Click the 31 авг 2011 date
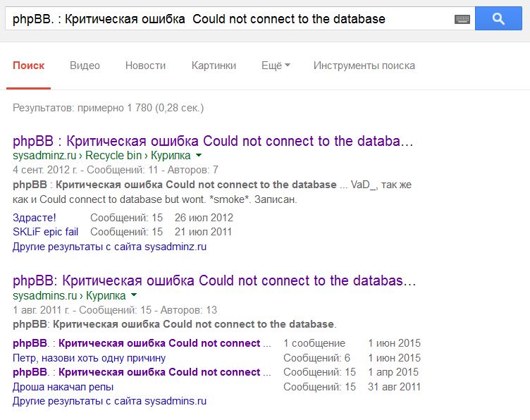 394,387
